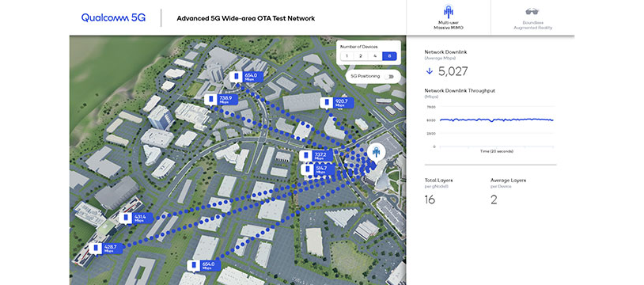Screen dimensions: 644x285
Task: Click the phone icon of the 431.4 Mbps device
Action: (126, 218)
